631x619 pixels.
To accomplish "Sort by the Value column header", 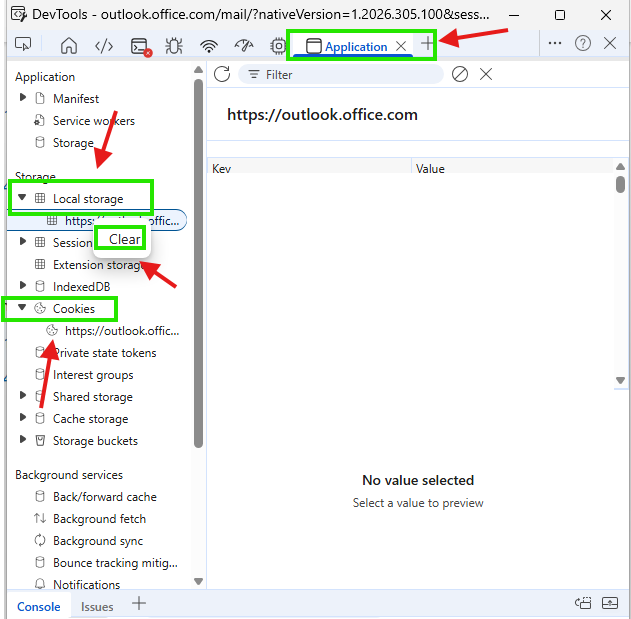I will click(x=512, y=168).
